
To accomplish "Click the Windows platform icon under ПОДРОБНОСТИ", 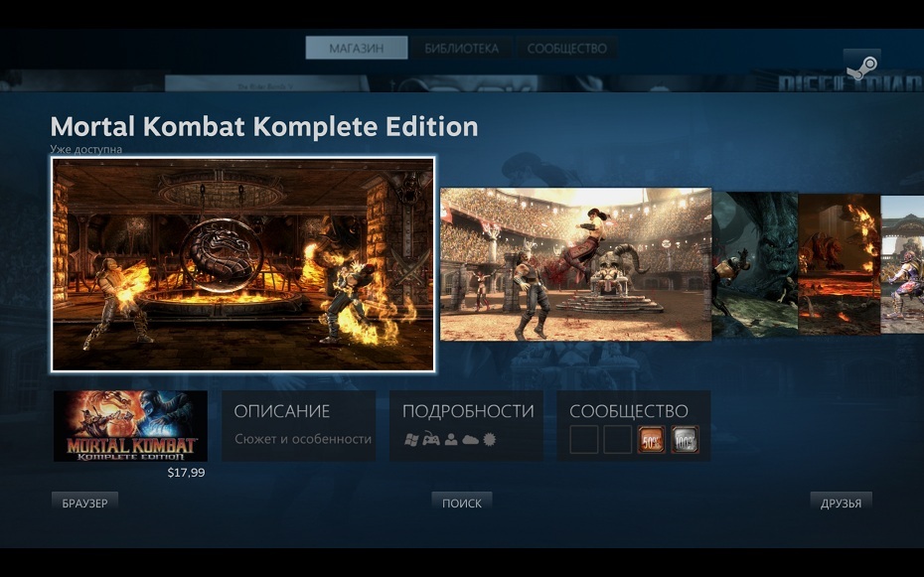I will coord(411,439).
